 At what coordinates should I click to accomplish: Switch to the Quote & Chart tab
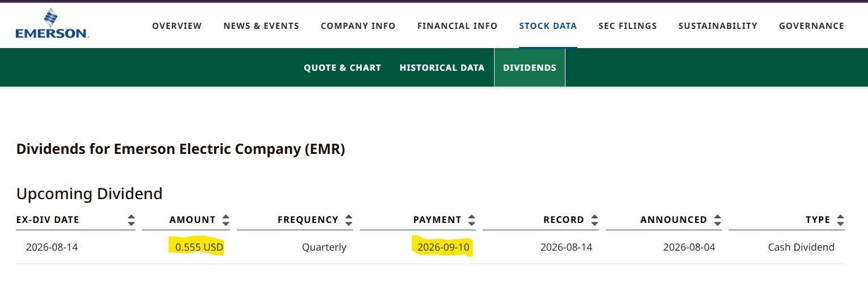342,68
